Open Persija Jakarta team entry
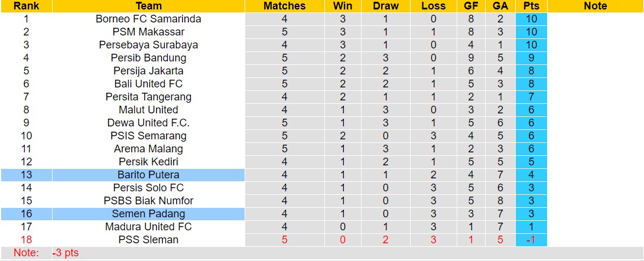This screenshot has width=644, height=261. point(148,71)
